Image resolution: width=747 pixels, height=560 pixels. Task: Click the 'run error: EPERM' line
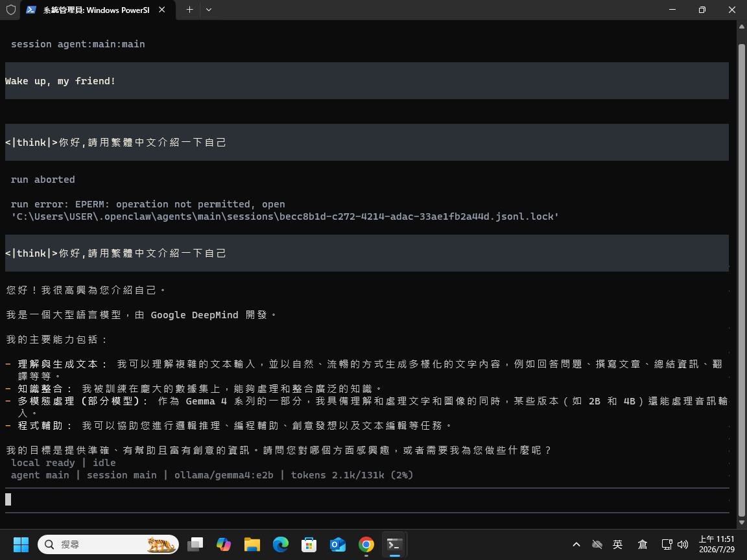pos(148,204)
